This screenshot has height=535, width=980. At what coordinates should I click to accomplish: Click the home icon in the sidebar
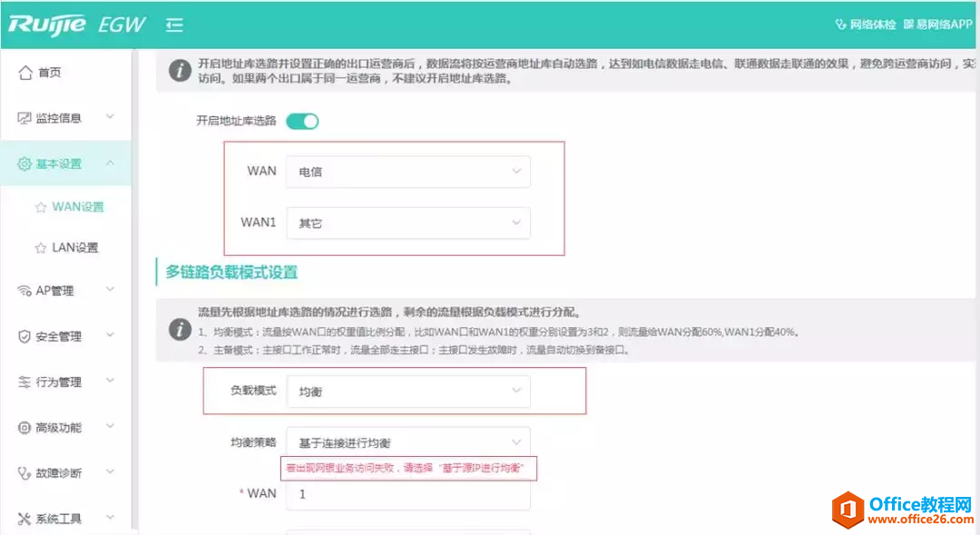(x=25, y=73)
